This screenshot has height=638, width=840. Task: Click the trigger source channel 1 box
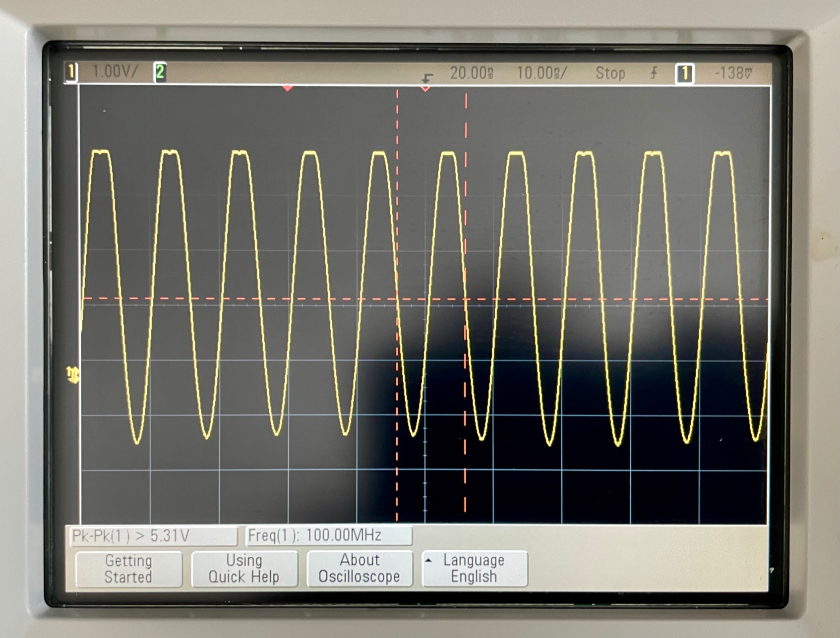685,74
